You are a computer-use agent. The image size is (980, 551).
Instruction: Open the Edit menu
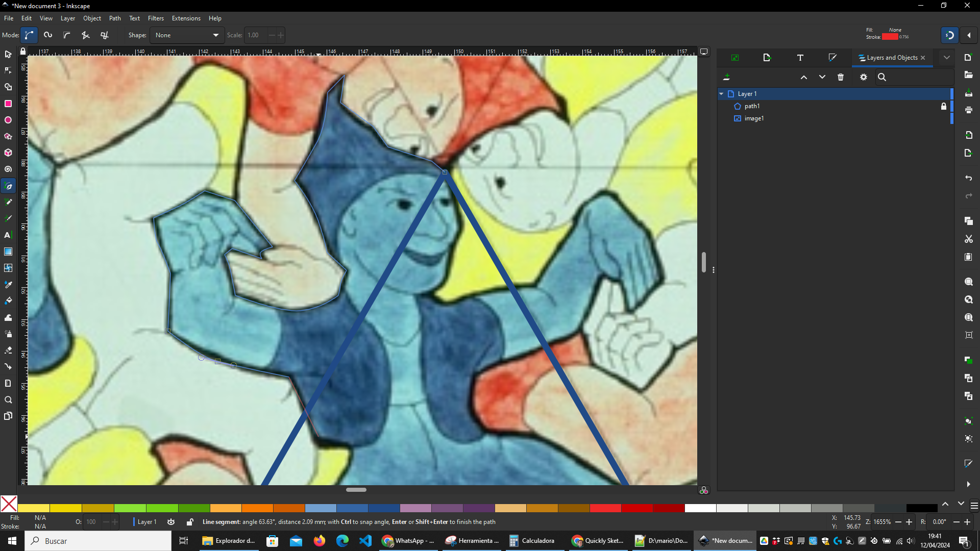(27, 18)
